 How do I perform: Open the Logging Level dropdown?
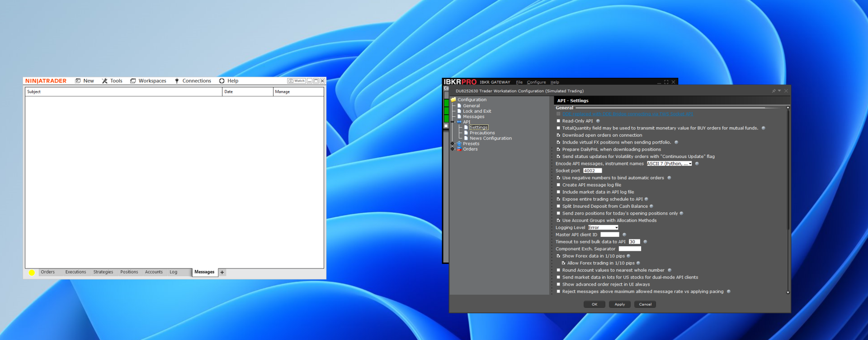tap(603, 228)
